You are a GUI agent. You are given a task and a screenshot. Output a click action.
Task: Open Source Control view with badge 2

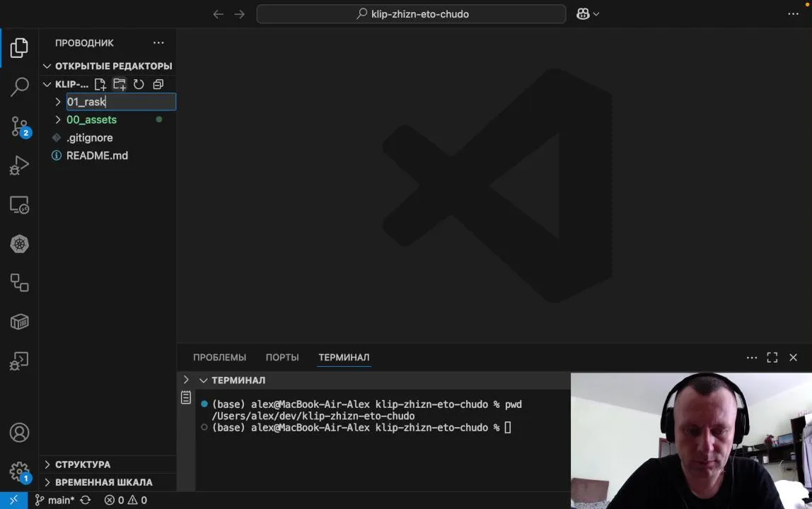tap(21, 127)
